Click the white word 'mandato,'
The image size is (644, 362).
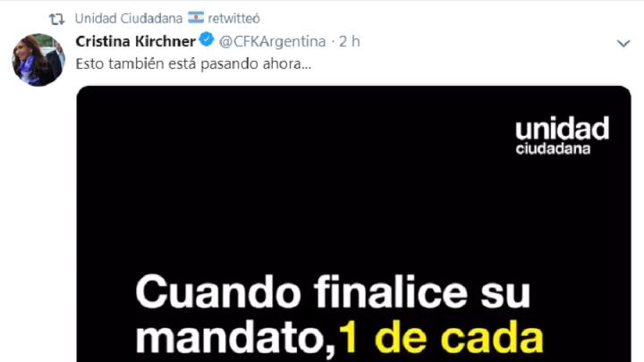(x=235, y=340)
